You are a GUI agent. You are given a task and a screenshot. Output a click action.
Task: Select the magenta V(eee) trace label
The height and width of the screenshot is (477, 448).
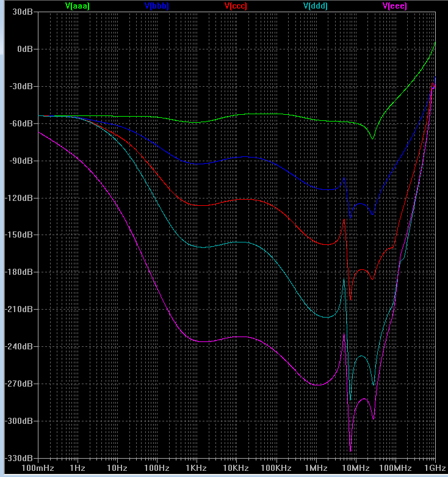coord(395,5)
